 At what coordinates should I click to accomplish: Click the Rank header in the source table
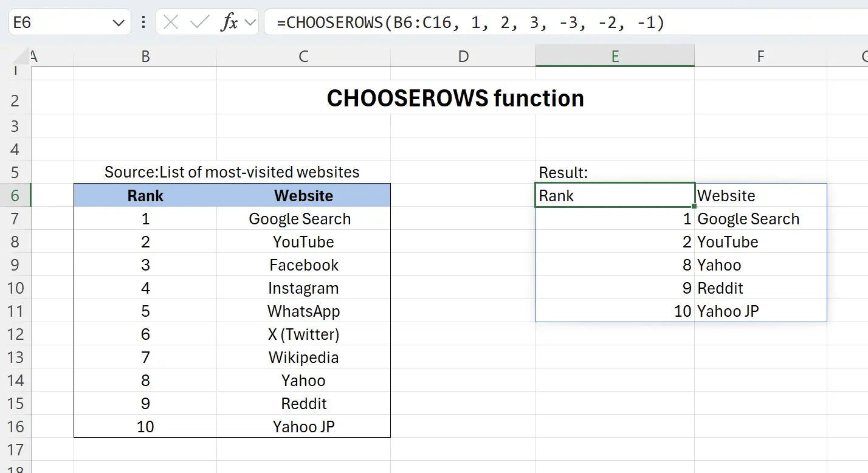point(145,195)
